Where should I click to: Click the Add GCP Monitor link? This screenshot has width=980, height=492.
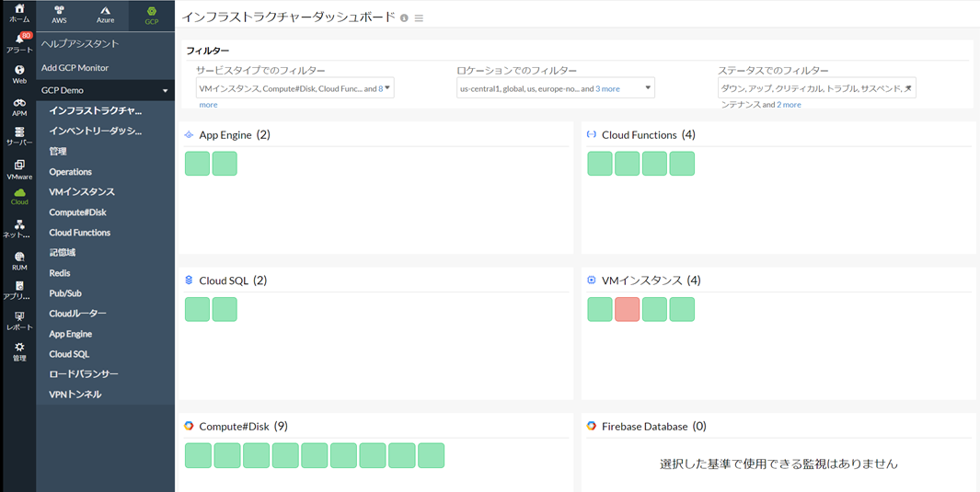pyautogui.click(x=75, y=68)
